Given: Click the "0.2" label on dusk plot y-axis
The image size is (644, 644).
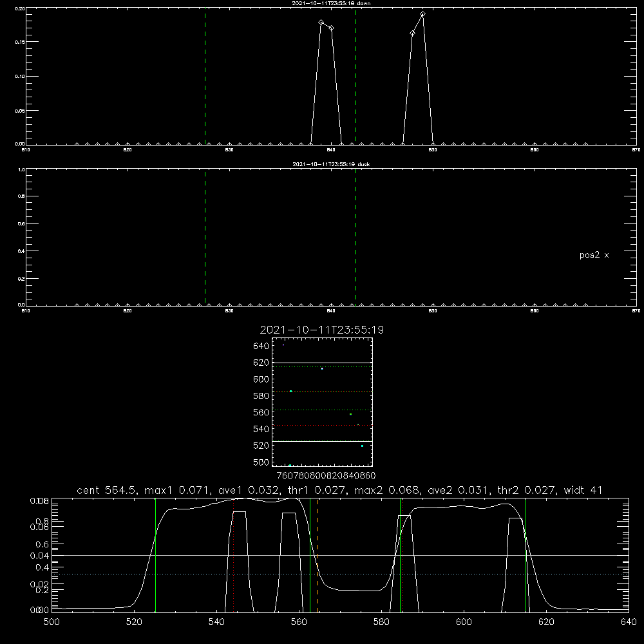Looking at the screenshot, I should [x=21, y=279].
